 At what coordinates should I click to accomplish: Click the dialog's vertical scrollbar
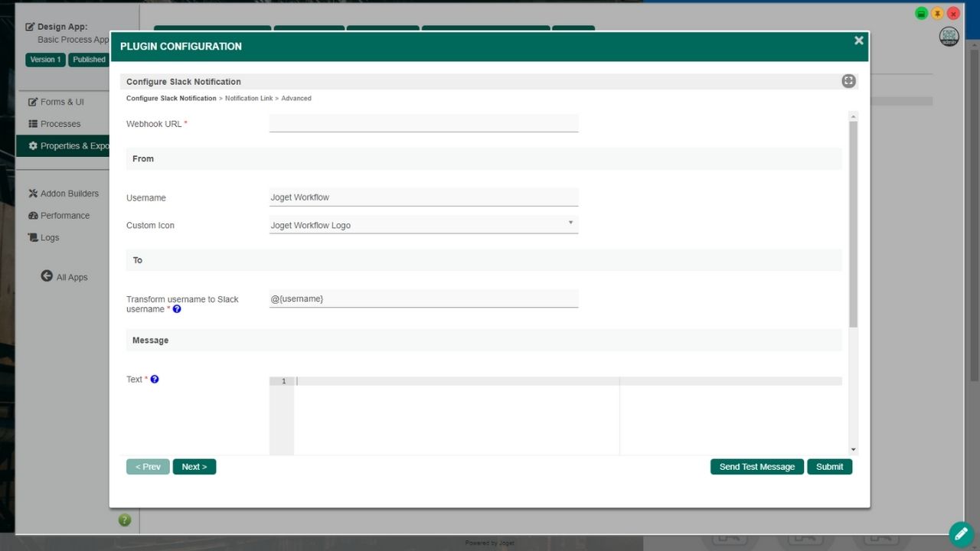tap(853, 222)
